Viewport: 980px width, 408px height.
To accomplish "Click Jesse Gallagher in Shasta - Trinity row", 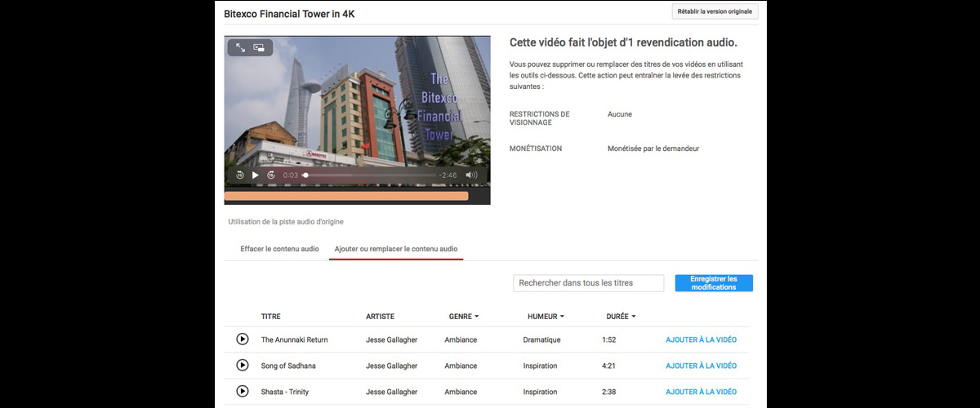I will tap(392, 392).
